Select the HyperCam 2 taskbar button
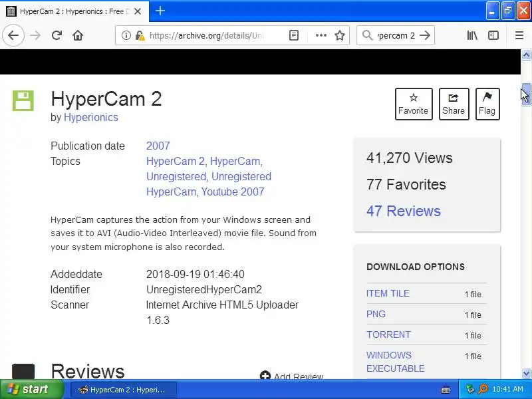532x399 pixels. tap(124, 390)
